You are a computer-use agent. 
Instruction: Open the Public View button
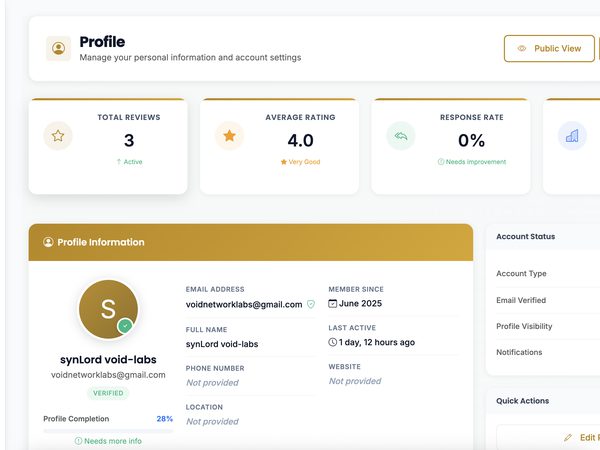click(x=549, y=49)
